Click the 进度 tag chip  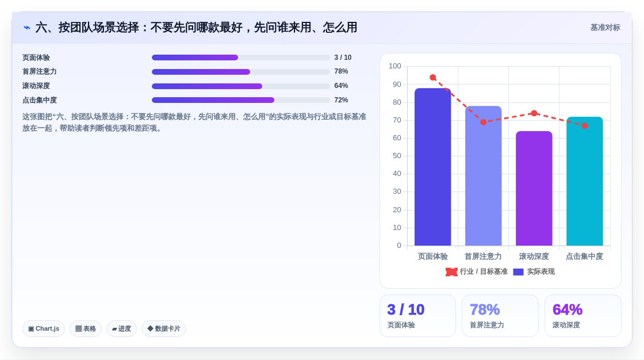click(x=121, y=329)
